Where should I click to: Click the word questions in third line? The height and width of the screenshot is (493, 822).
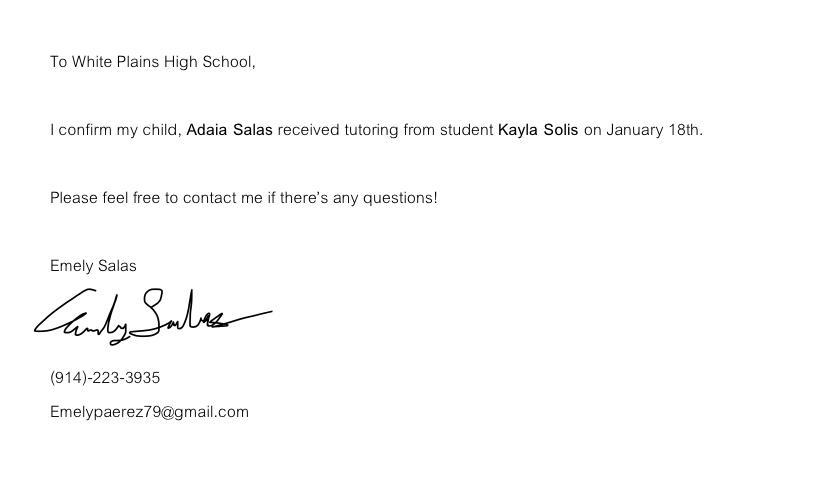(398, 198)
